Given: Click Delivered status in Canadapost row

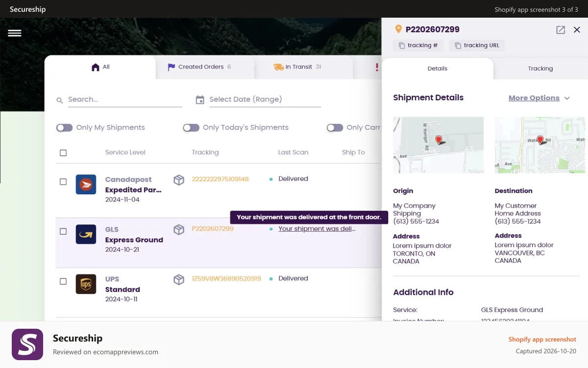Looking at the screenshot, I should click(x=293, y=179).
